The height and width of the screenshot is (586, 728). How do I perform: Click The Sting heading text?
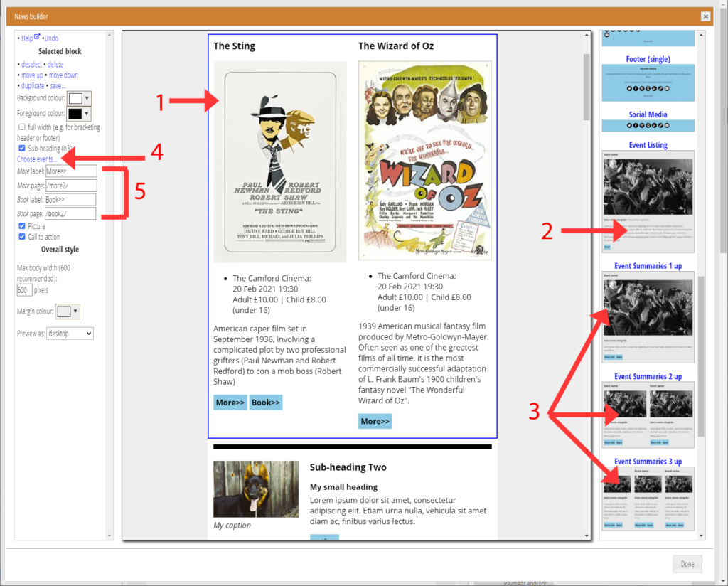tap(235, 46)
